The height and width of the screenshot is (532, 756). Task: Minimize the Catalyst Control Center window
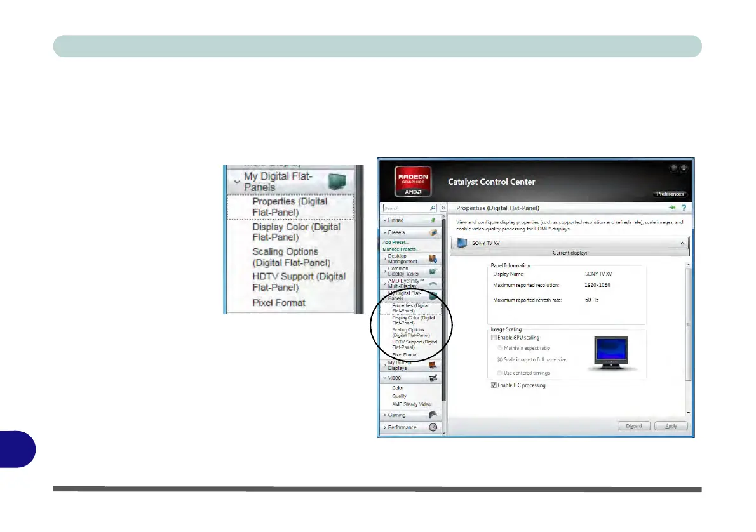click(673, 168)
